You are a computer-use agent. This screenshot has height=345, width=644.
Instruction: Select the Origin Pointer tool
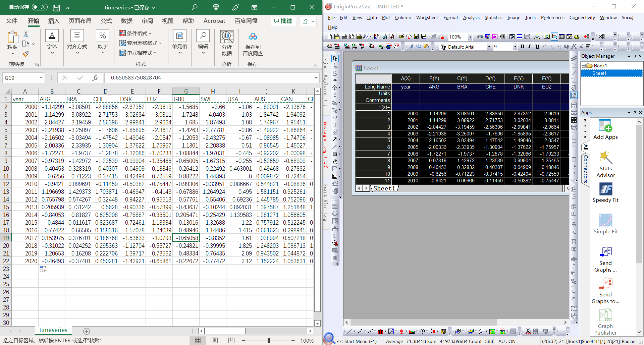[335, 58]
